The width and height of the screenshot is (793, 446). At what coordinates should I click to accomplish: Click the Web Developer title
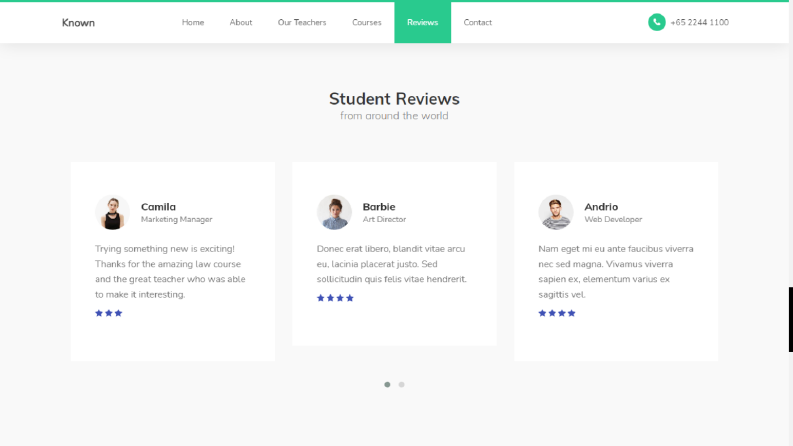click(x=613, y=219)
